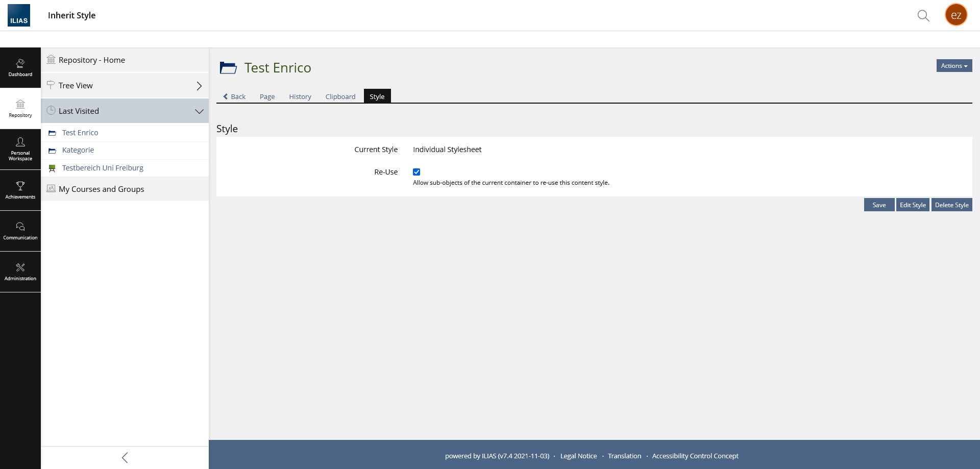This screenshot has width=980, height=469.
Task: Open the search magnifier icon
Action: click(923, 15)
